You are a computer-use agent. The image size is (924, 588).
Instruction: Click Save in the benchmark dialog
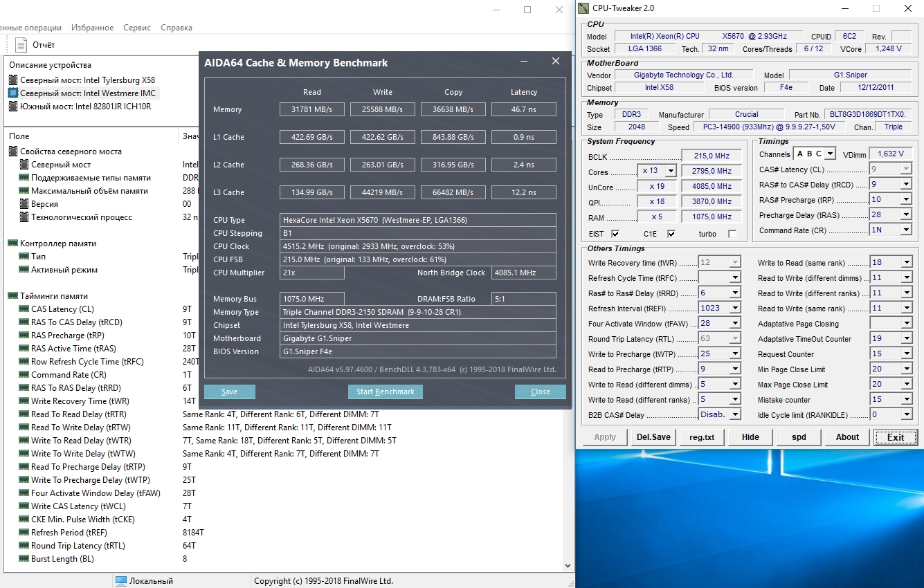tap(230, 392)
